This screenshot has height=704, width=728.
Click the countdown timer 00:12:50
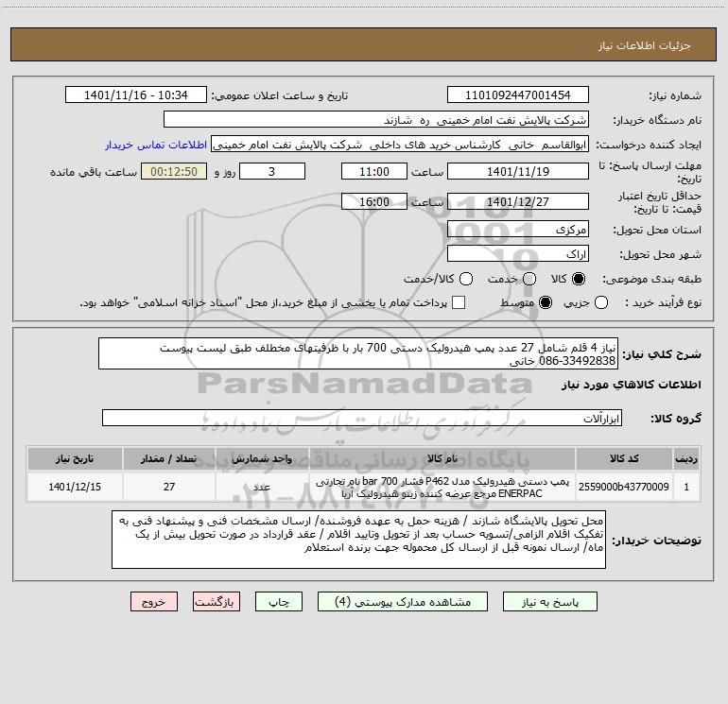click(174, 171)
